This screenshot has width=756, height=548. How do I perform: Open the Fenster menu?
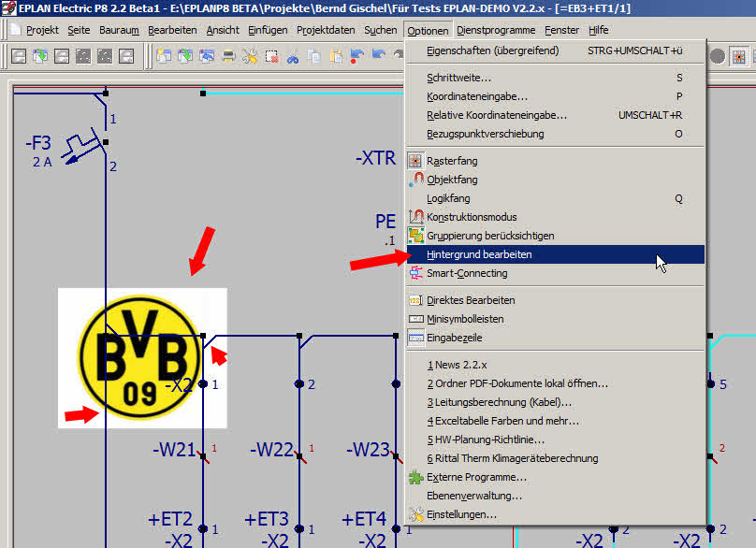tap(561, 30)
